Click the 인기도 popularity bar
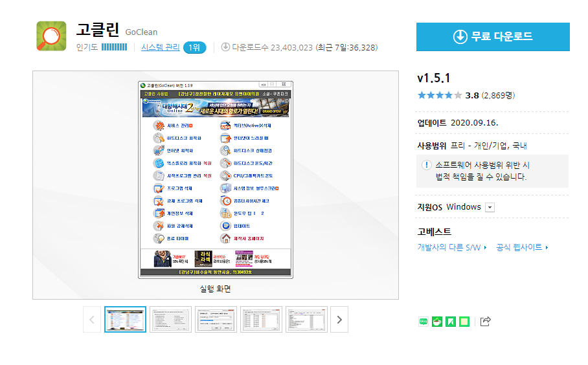This screenshot has height=365, width=588. [x=115, y=47]
